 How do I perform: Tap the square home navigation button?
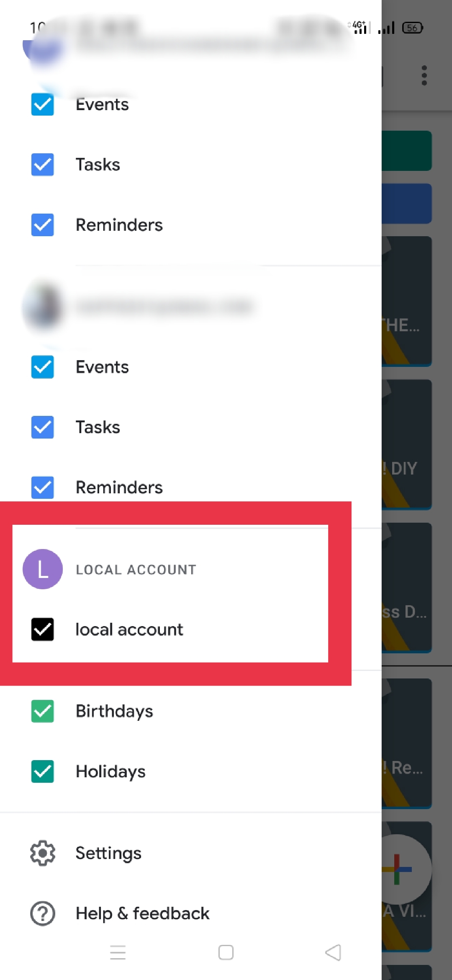point(226,952)
